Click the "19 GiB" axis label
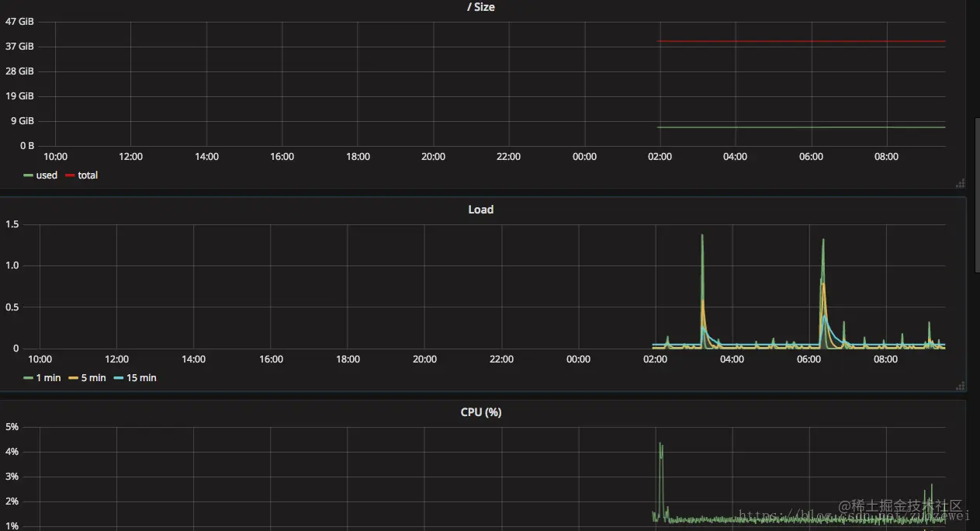Image resolution: width=980 pixels, height=531 pixels. coord(20,96)
